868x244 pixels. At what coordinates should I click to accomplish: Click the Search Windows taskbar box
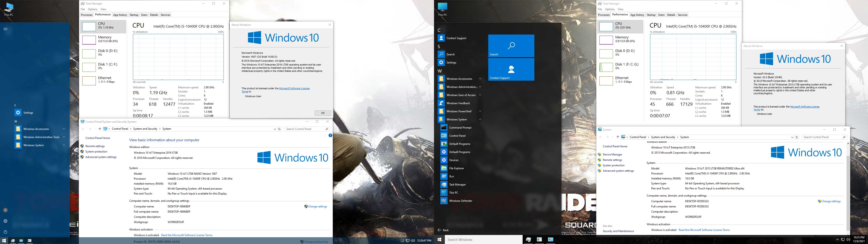point(483,240)
